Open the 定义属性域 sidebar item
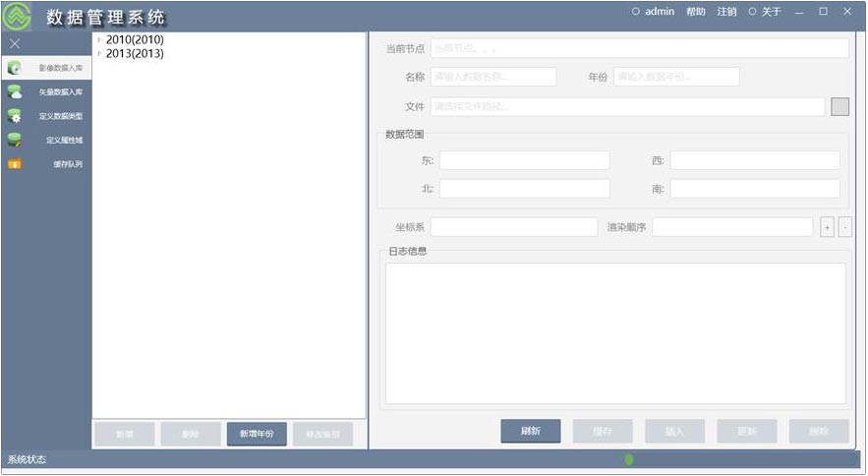The image size is (868, 476). coord(46,141)
